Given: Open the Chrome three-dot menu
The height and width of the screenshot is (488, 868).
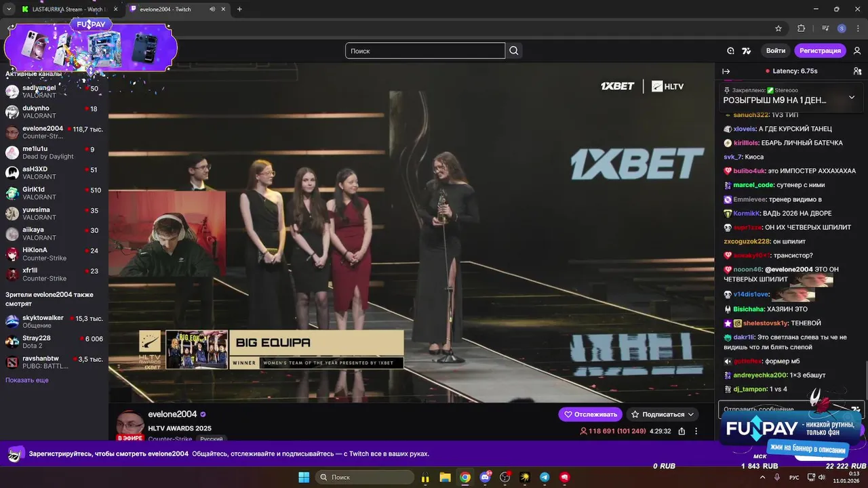Looking at the screenshot, I should (857, 28).
